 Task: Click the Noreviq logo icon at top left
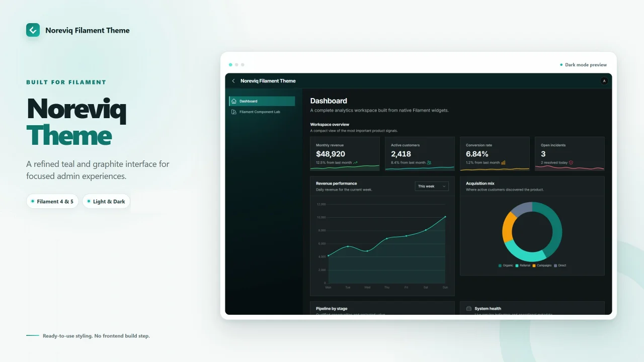tap(33, 30)
